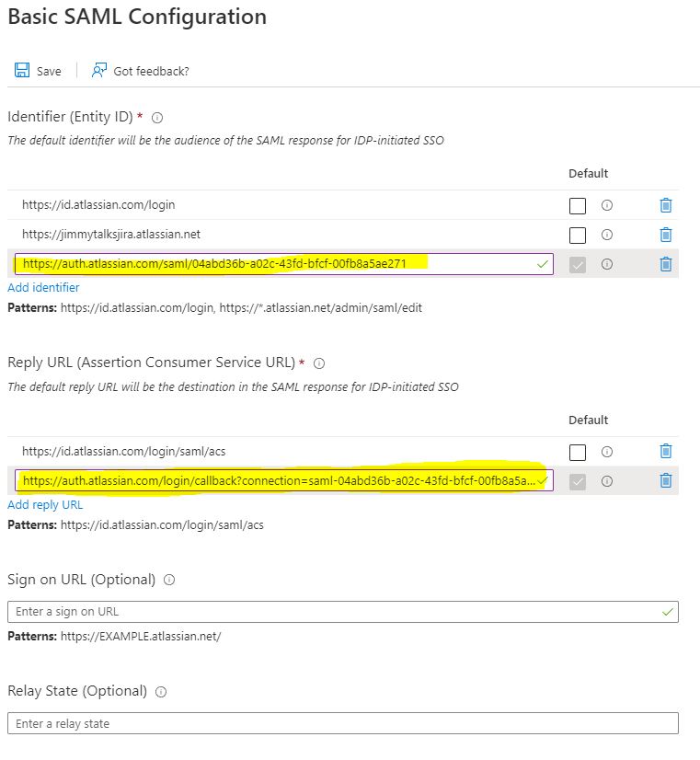700x760 pixels.
Task: Check default box for id.atlassian.com/login identifier
Action: point(578,205)
